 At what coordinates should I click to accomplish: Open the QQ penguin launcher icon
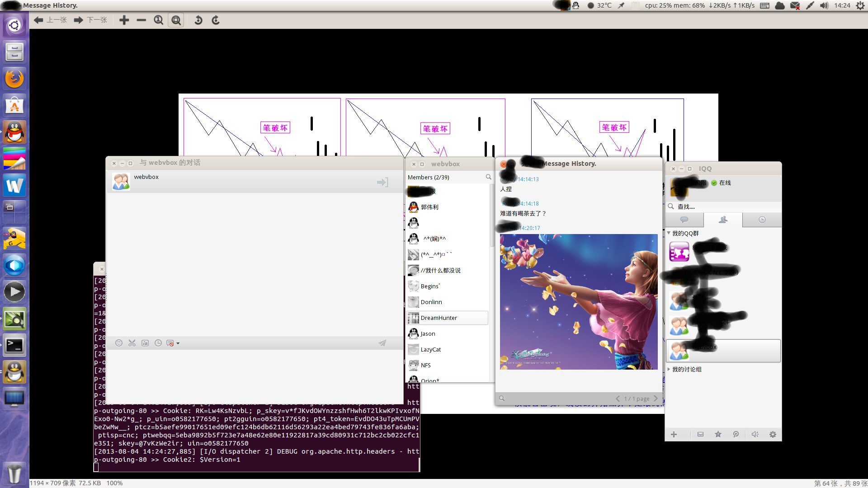[14, 132]
